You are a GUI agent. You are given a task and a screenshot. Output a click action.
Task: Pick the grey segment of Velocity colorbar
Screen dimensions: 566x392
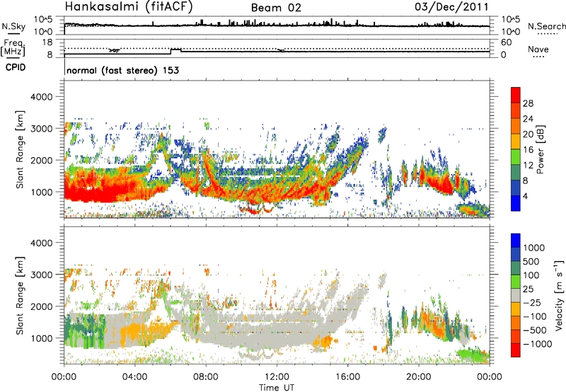(x=516, y=295)
